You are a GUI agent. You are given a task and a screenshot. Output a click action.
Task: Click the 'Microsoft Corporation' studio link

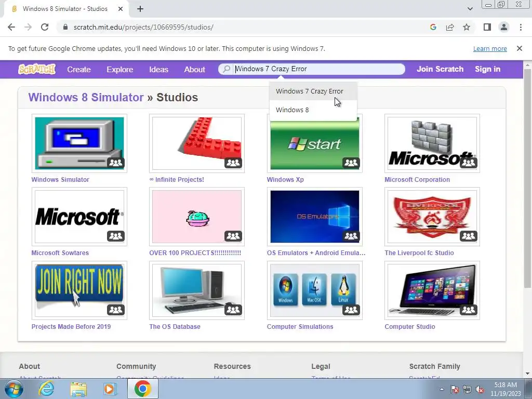pos(417,179)
